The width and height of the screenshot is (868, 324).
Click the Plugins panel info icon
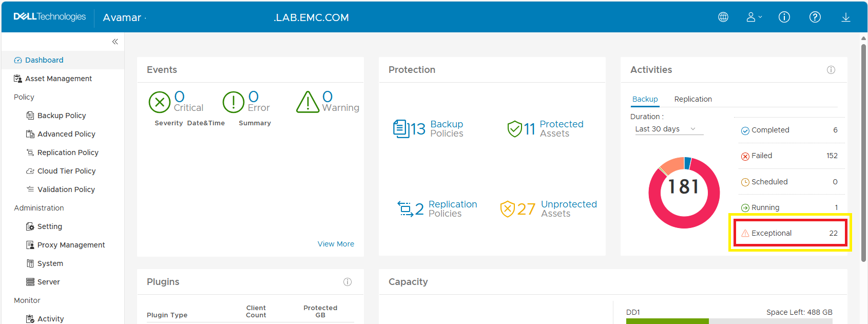click(x=348, y=282)
